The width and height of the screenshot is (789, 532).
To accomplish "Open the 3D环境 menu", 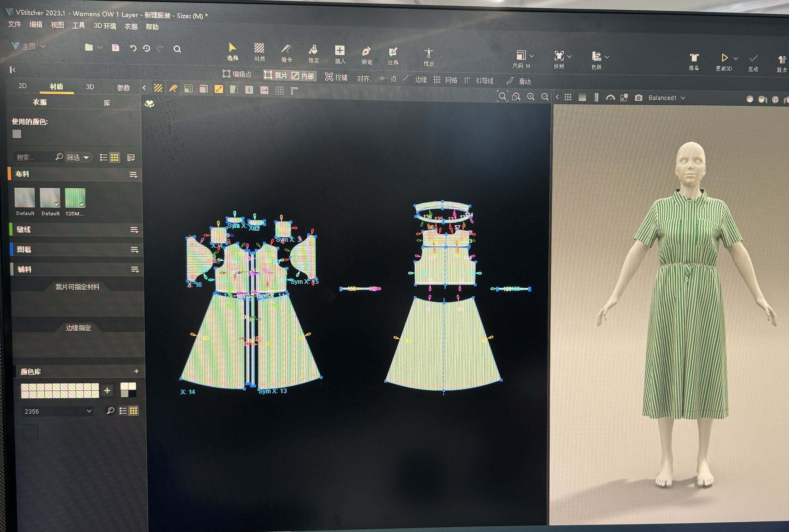I will pos(105,26).
